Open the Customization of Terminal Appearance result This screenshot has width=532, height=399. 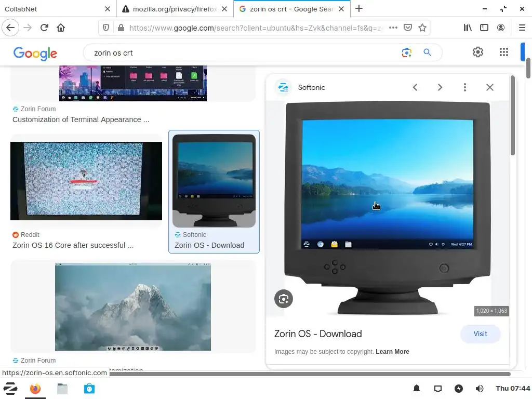(81, 119)
